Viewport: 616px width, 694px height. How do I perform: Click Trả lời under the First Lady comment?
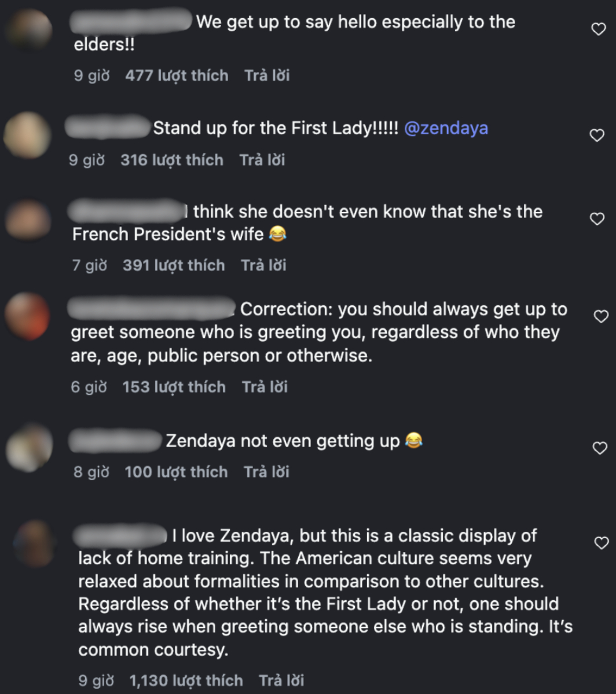[x=262, y=160]
